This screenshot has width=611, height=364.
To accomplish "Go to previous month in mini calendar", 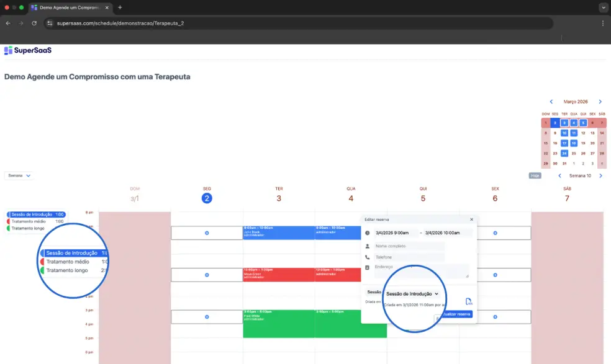I will coord(551,102).
